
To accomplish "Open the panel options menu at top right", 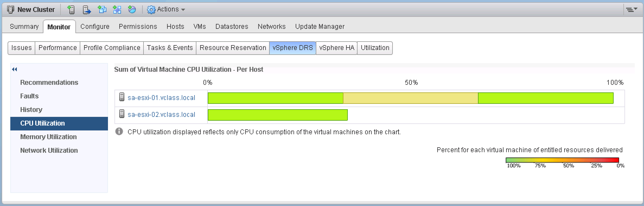I will point(632,10).
